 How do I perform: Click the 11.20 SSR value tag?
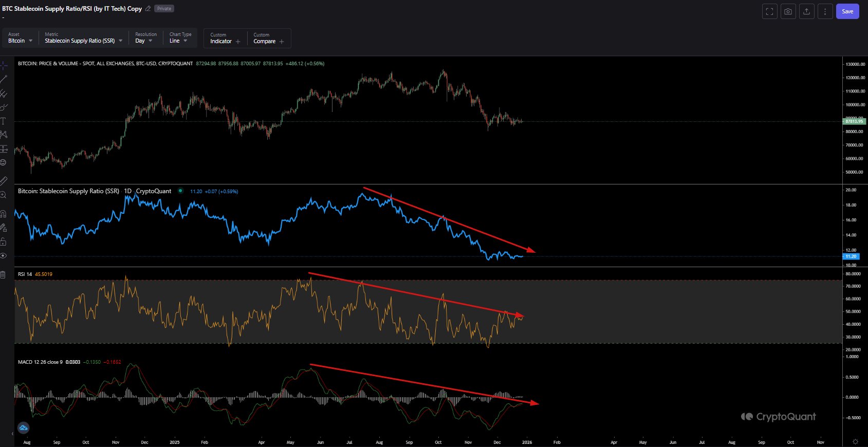(851, 256)
